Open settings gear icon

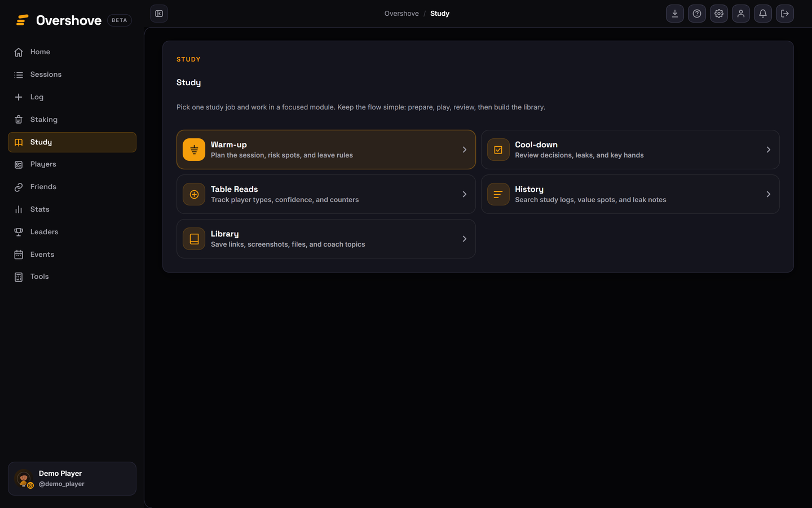pyautogui.click(x=719, y=14)
